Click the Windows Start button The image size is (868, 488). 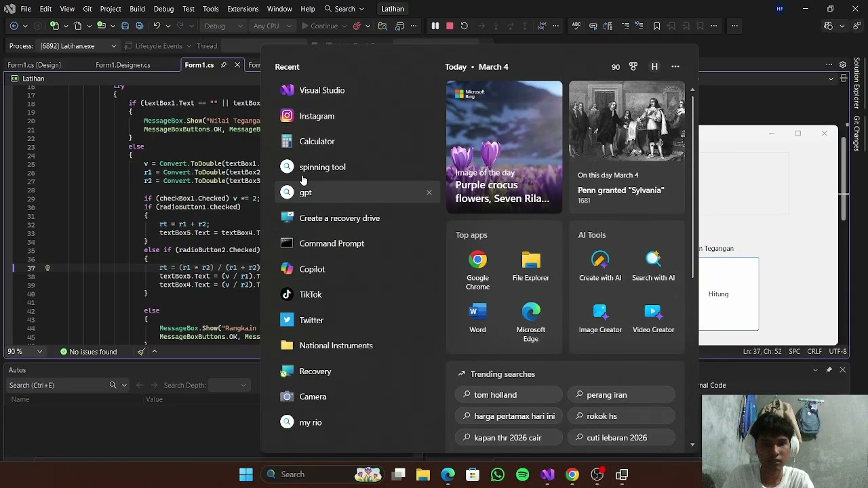point(246,474)
